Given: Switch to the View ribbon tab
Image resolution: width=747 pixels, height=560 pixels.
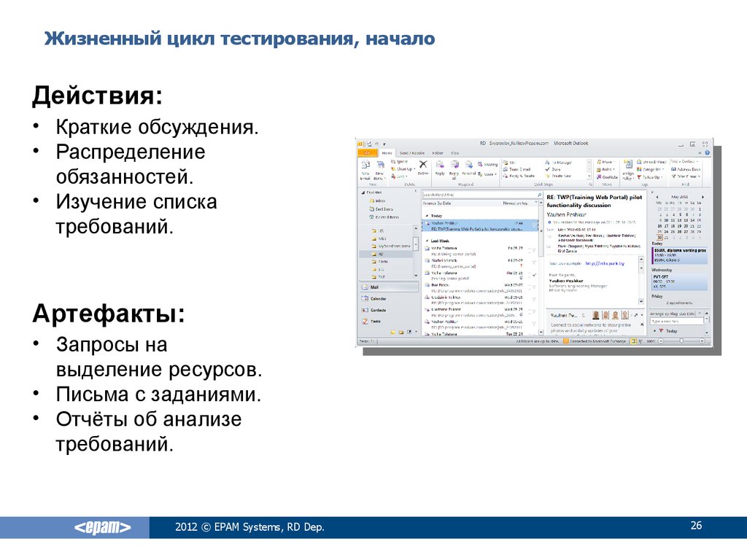Looking at the screenshot, I should point(454,153).
